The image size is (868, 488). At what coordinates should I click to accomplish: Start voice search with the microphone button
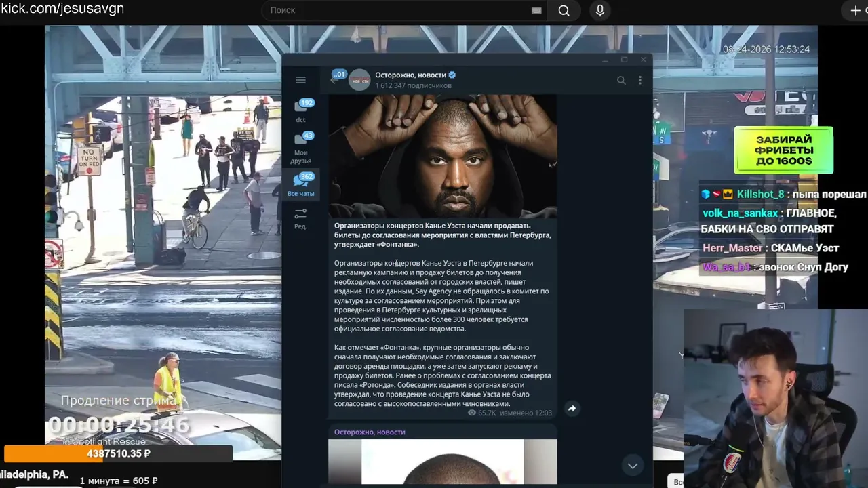pyautogui.click(x=599, y=10)
